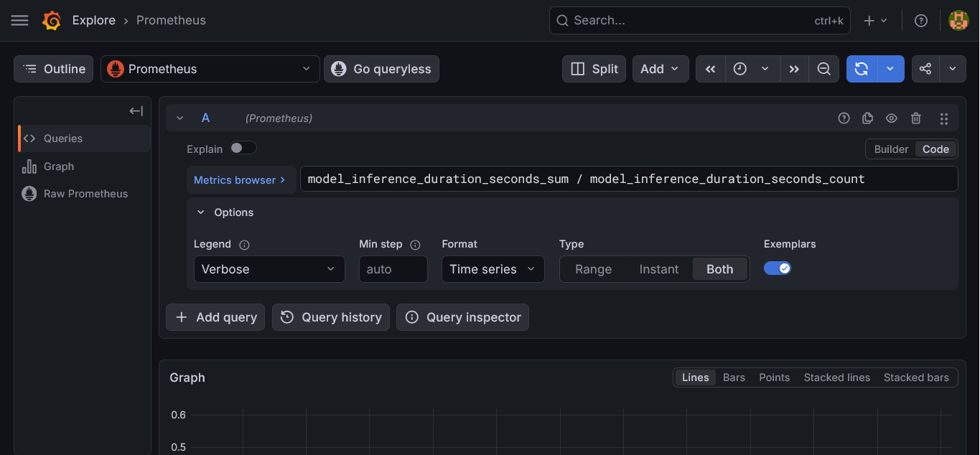The width and height of the screenshot is (980, 455).
Task: Collapse the sidebar outline panel
Action: (136, 111)
